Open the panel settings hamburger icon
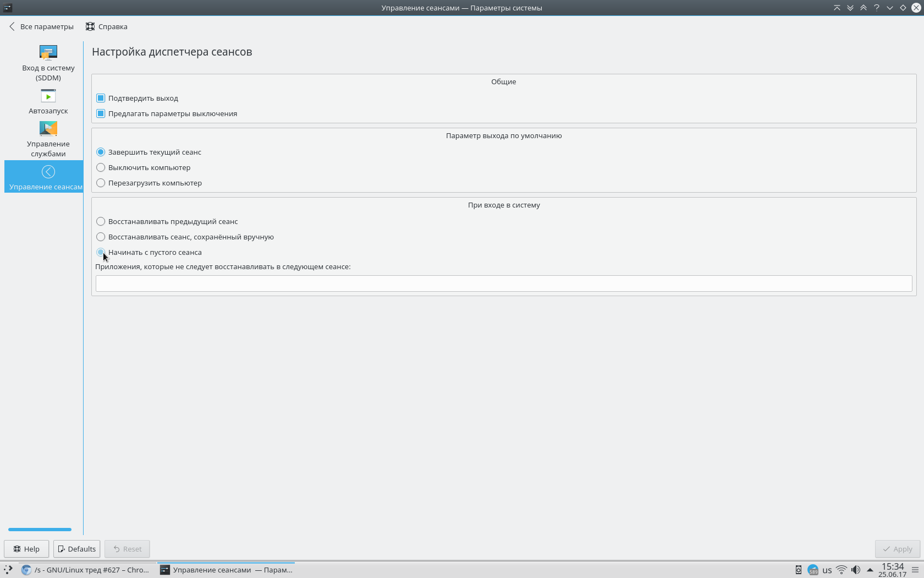The width and height of the screenshot is (924, 578). tap(915, 570)
